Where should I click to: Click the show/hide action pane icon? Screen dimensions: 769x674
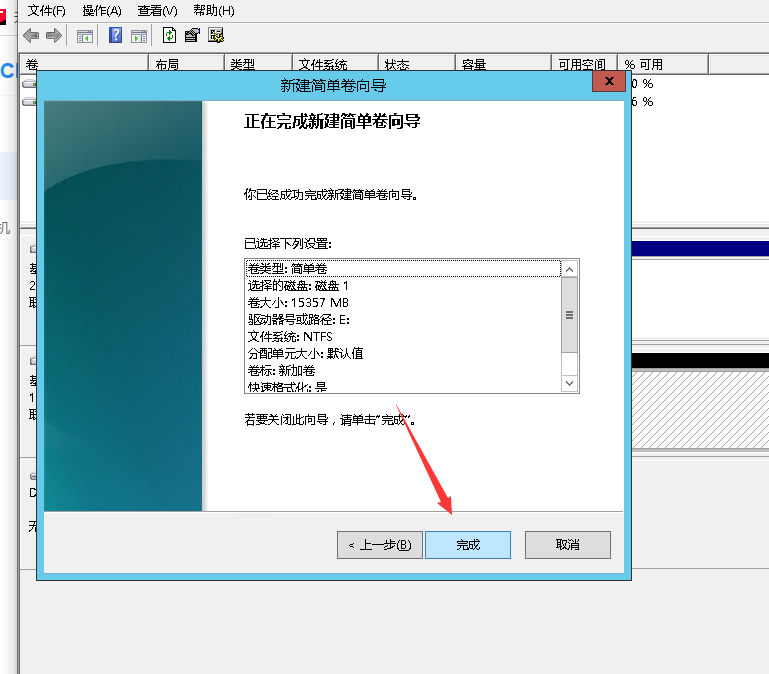(139, 36)
